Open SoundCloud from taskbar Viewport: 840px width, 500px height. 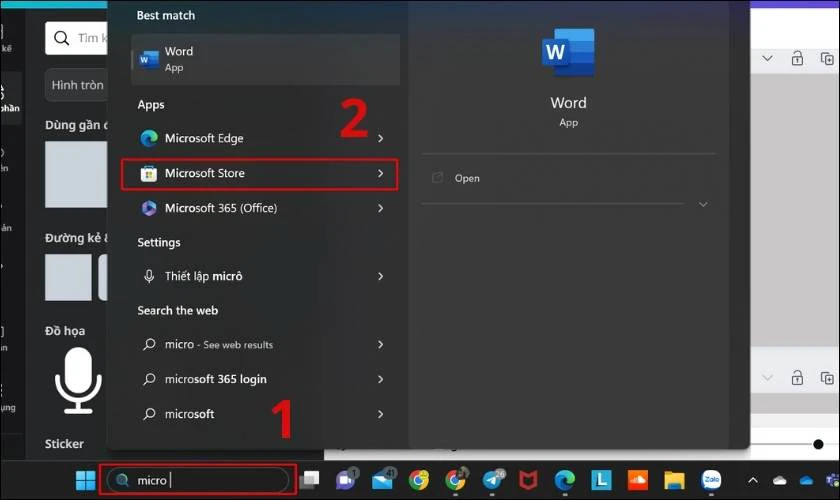pos(638,481)
